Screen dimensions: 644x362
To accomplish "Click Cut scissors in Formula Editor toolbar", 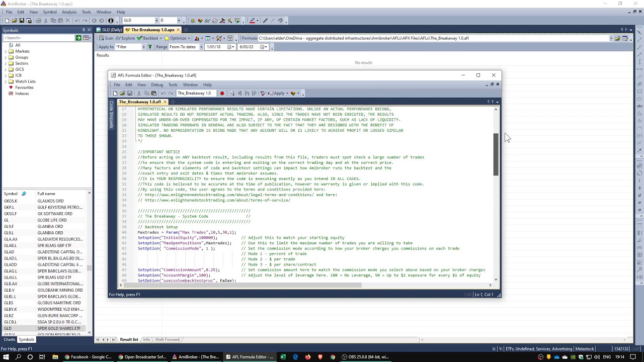I will tap(139, 94).
